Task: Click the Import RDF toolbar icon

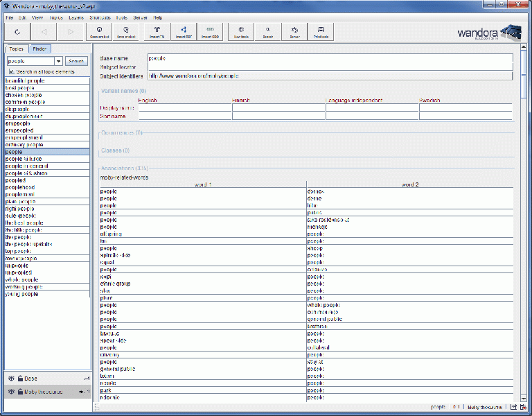Action: click(183, 31)
